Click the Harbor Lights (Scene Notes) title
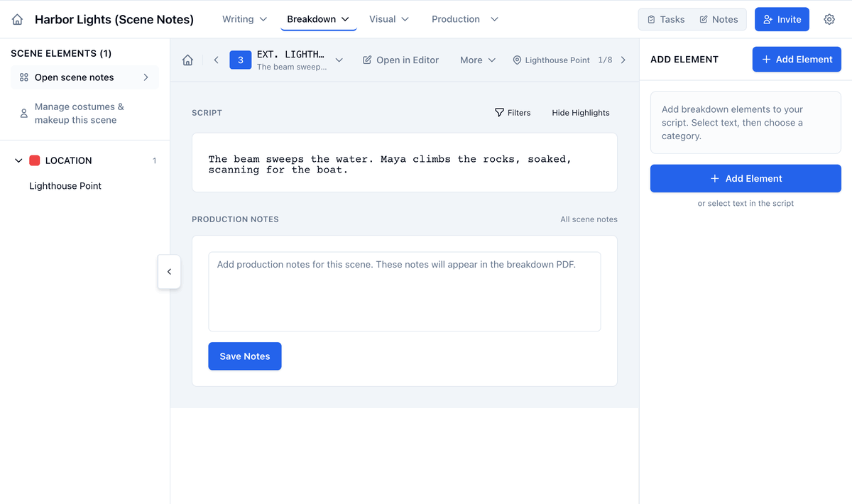The image size is (852, 504). click(x=114, y=19)
